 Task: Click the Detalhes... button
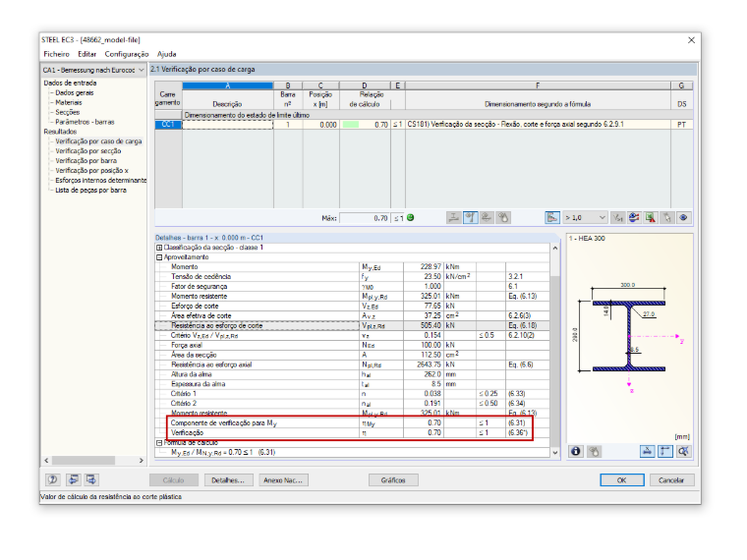(x=228, y=480)
